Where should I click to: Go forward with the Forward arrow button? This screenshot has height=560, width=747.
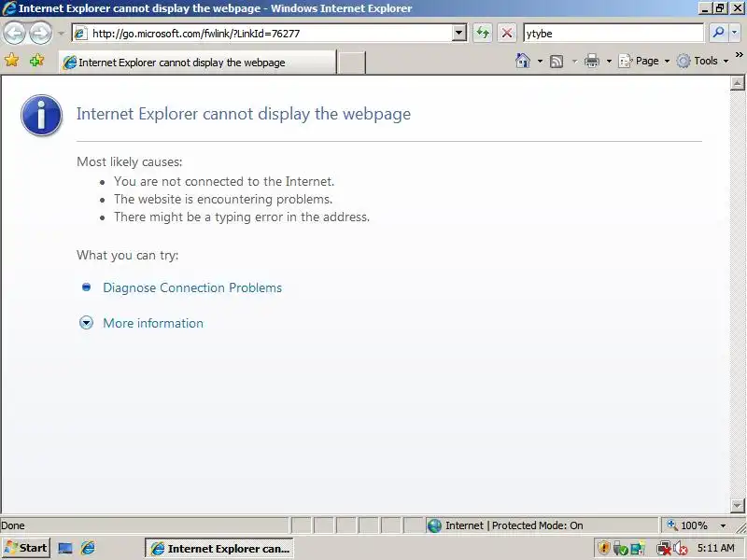[x=40, y=34]
